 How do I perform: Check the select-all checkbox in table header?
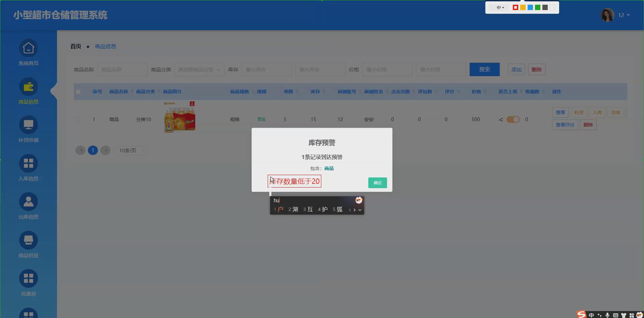pyautogui.click(x=78, y=91)
